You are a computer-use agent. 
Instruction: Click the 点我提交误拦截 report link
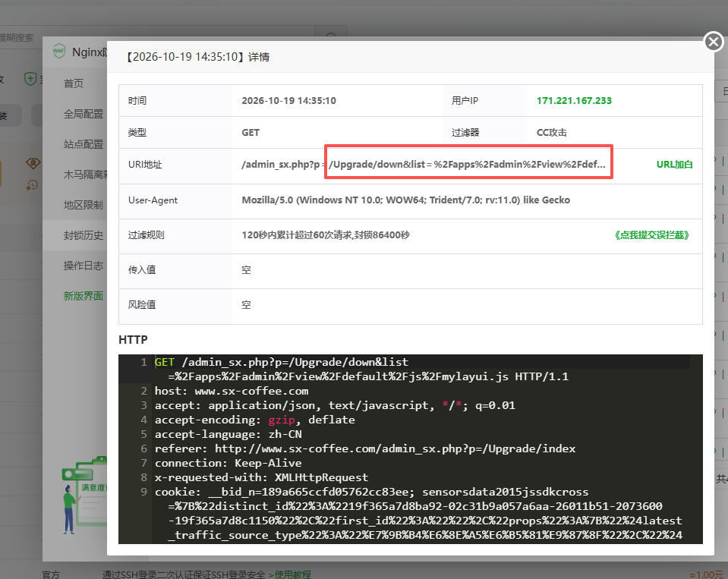coord(652,235)
